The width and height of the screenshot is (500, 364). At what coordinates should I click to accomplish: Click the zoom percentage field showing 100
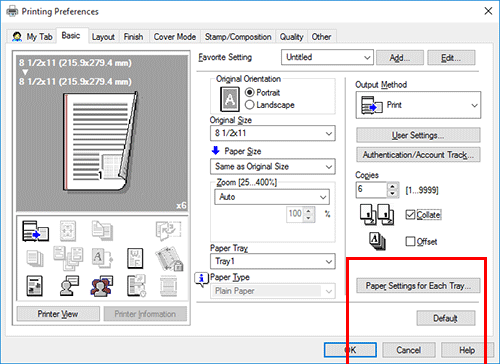coord(295,214)
